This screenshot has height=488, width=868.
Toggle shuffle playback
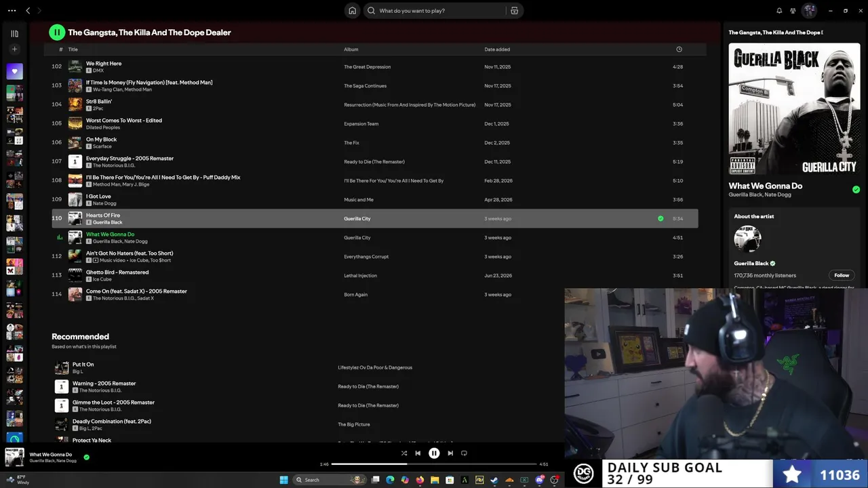(404, 453)
